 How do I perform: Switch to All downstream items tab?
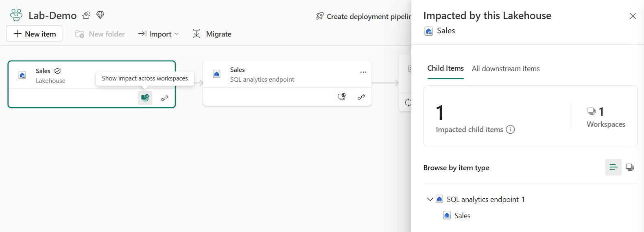pyautogui.click(x=506, y=69)
